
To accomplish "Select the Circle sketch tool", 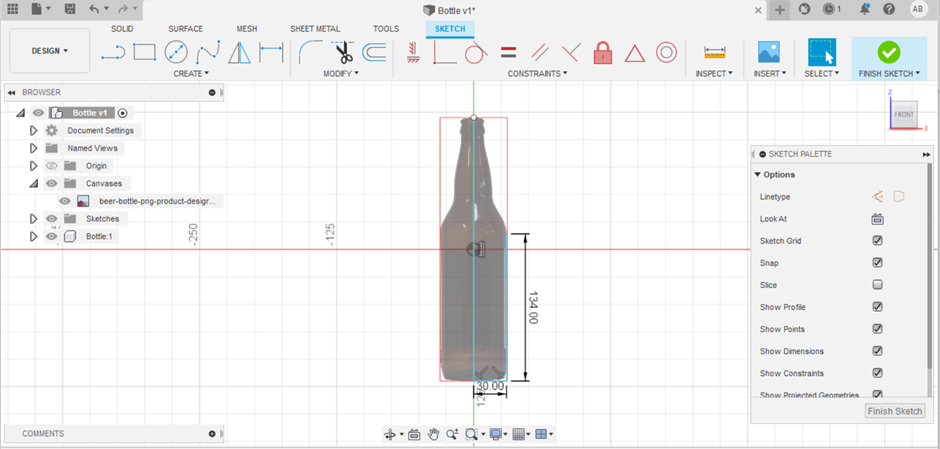I will click(x=176, y=53).
